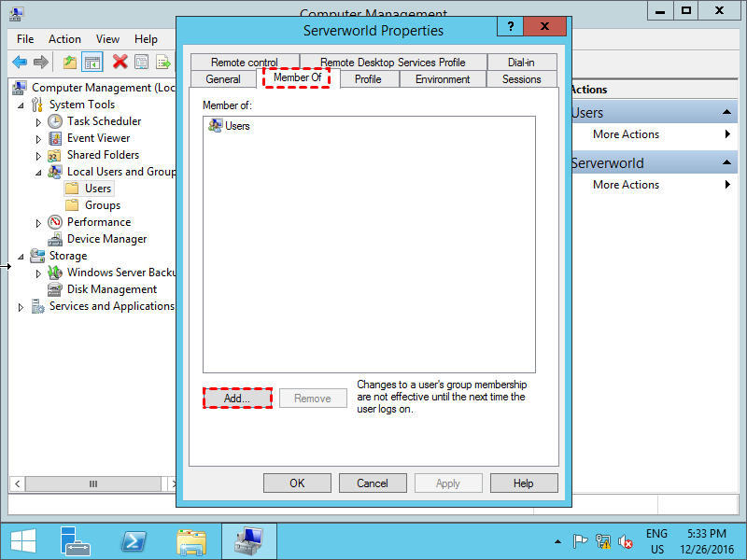The image size is (747, 560).
Task: Click Cancel in Serverworld Properties
Action: click(x=373, y=483)
